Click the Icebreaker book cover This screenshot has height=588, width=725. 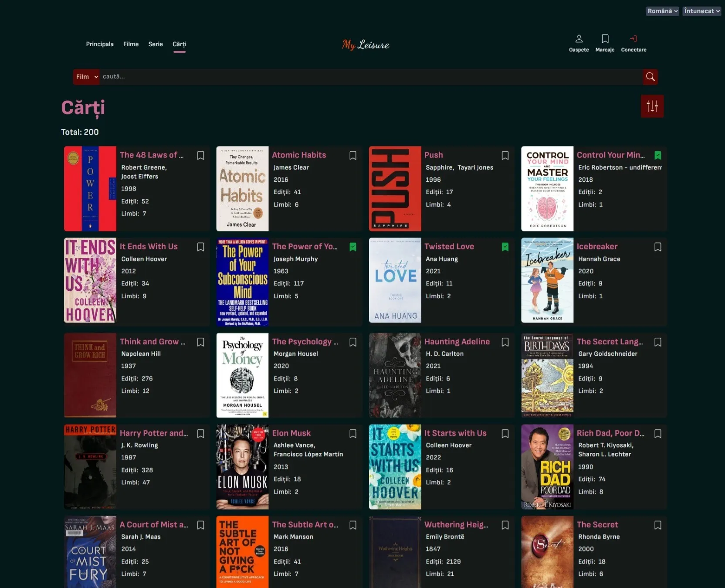pyautogui.click(x=547, y=280)
